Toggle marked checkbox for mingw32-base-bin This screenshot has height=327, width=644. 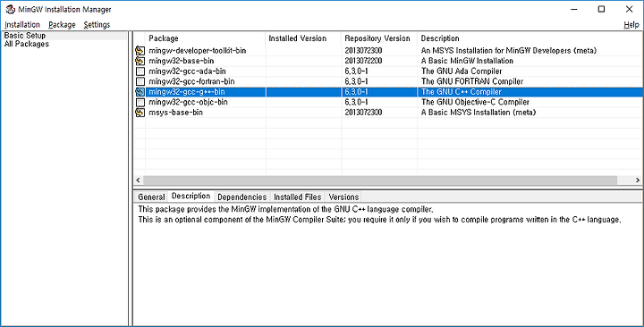[140, 61]
